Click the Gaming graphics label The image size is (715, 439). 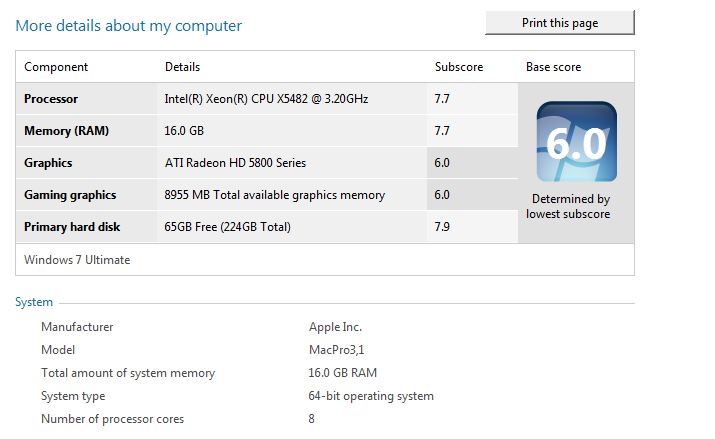70,195
